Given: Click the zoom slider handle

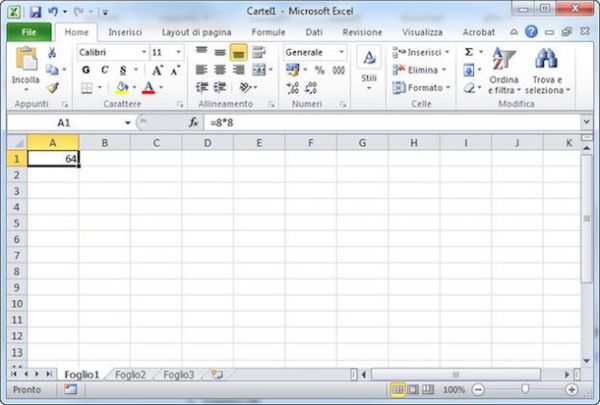Looking at the screenshot, I should (525, 389).
